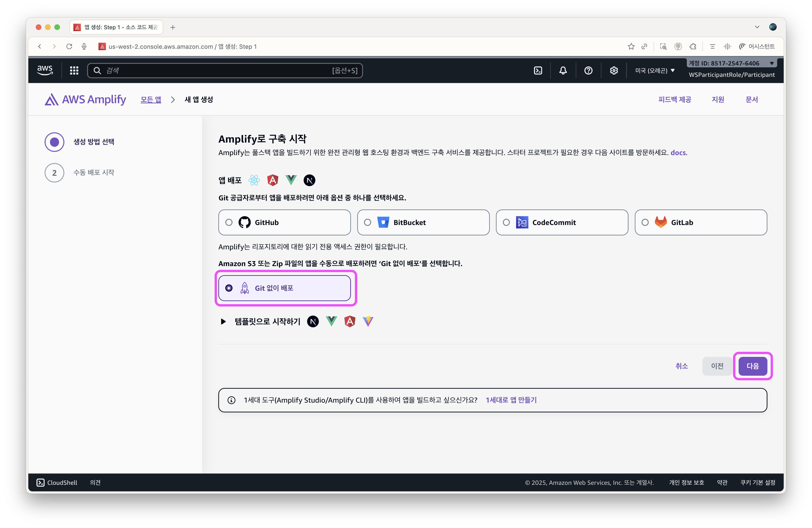Click the microphone icon in the address bar
Screen dimensions: 812x528
tap(84, 46)
